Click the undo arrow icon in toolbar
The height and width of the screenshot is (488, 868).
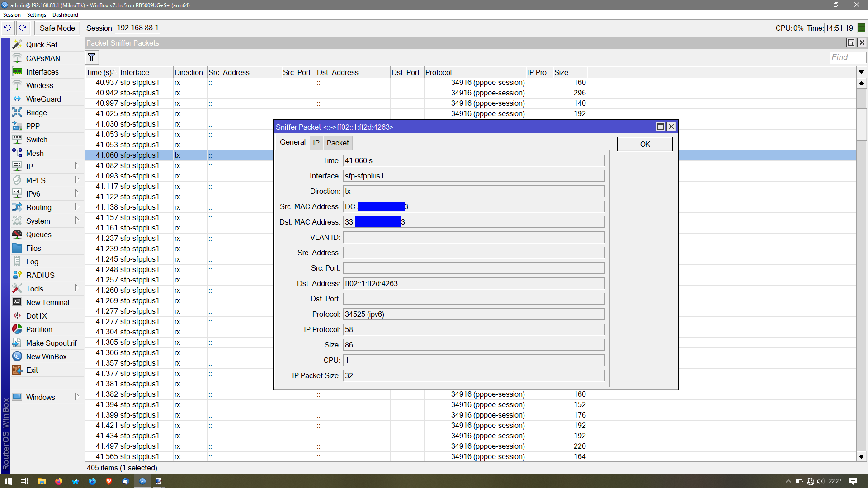8,28
